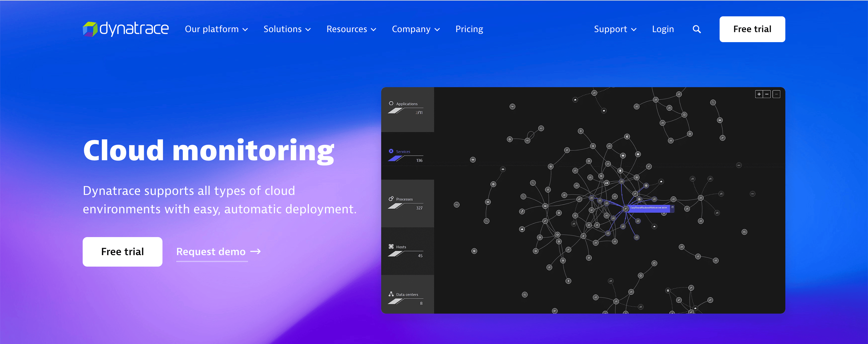Click the Applications hexagon icon

(391, 103)
